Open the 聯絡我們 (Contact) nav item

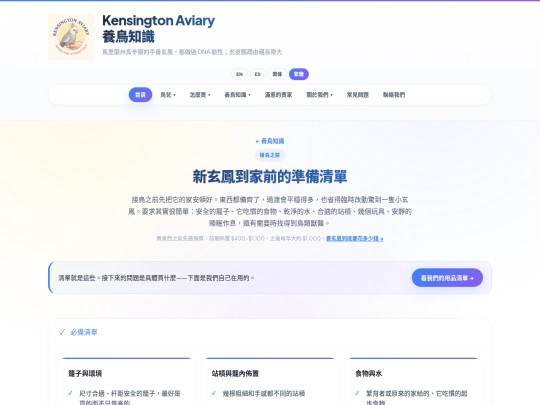pos(394,95)
